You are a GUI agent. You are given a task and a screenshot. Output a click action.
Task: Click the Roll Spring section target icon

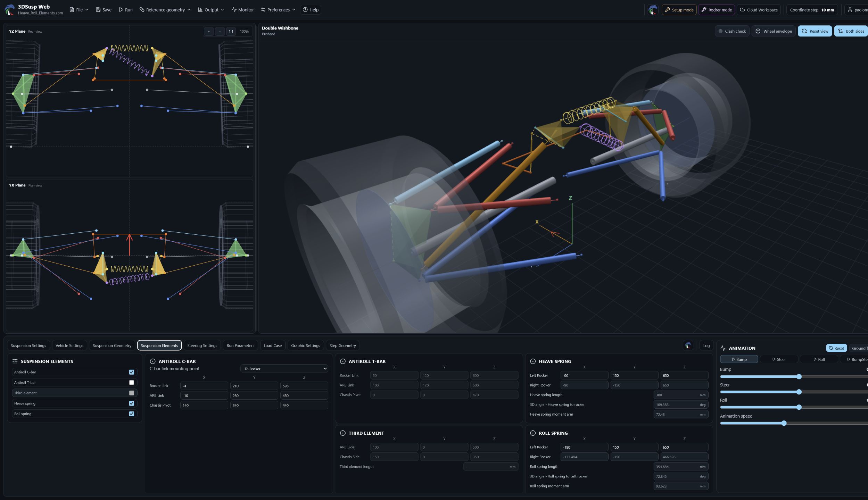533,433
